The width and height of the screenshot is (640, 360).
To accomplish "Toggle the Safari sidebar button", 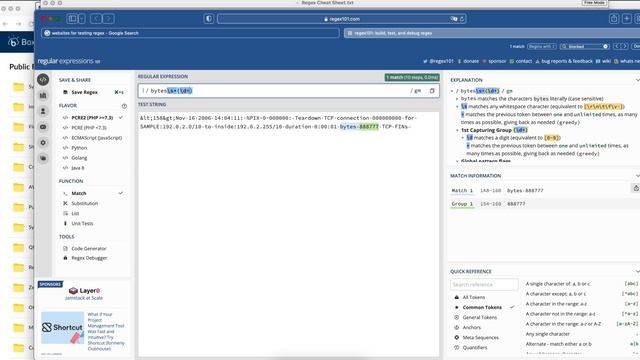I will (72, 19).
